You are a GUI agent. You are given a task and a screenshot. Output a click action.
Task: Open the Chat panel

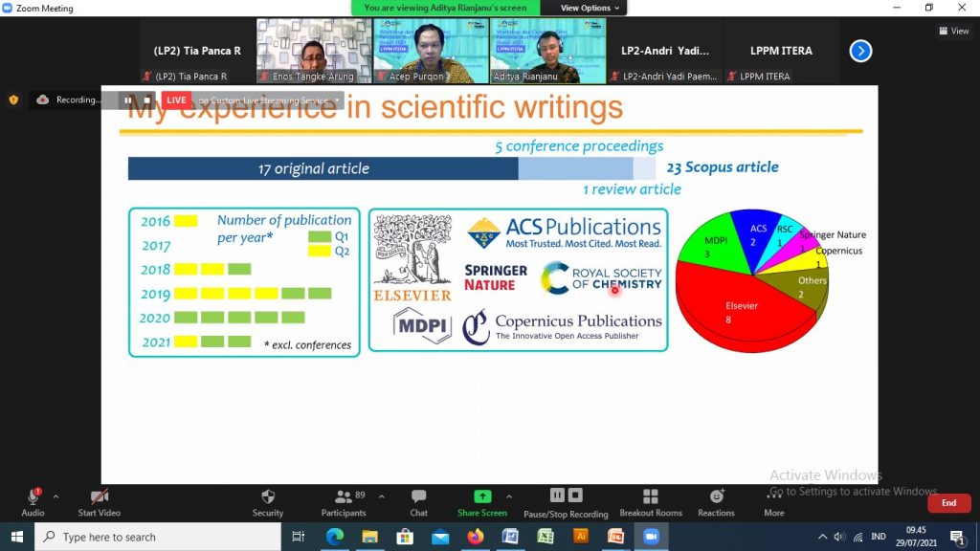pyautogui.click(x=419, y=503)
